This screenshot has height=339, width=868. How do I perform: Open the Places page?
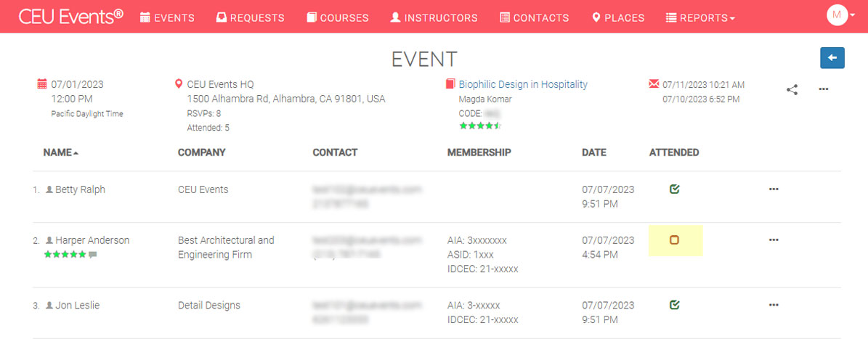pyautogui.click(x=618, y=17)
